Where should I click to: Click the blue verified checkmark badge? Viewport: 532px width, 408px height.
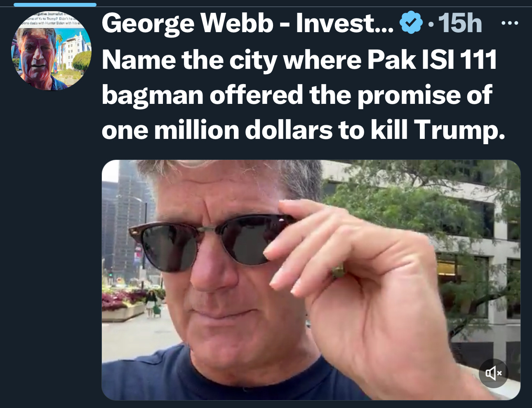(x=412, y=23)
